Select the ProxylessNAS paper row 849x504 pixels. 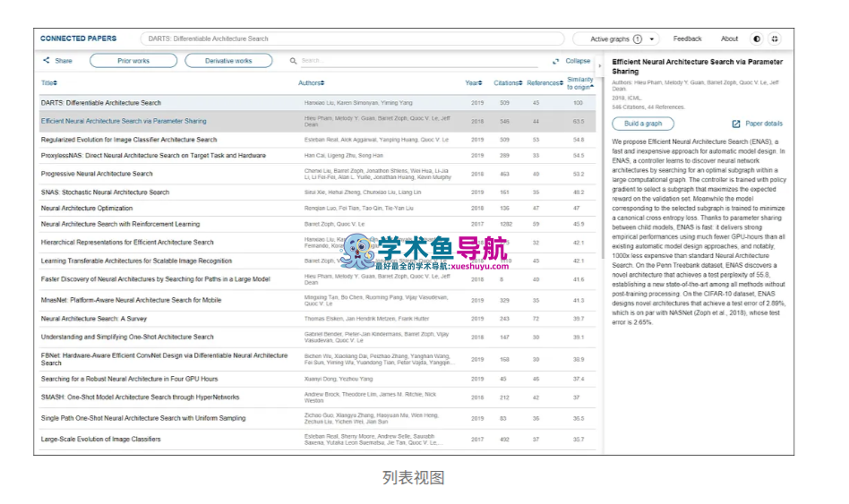(153, 156)
